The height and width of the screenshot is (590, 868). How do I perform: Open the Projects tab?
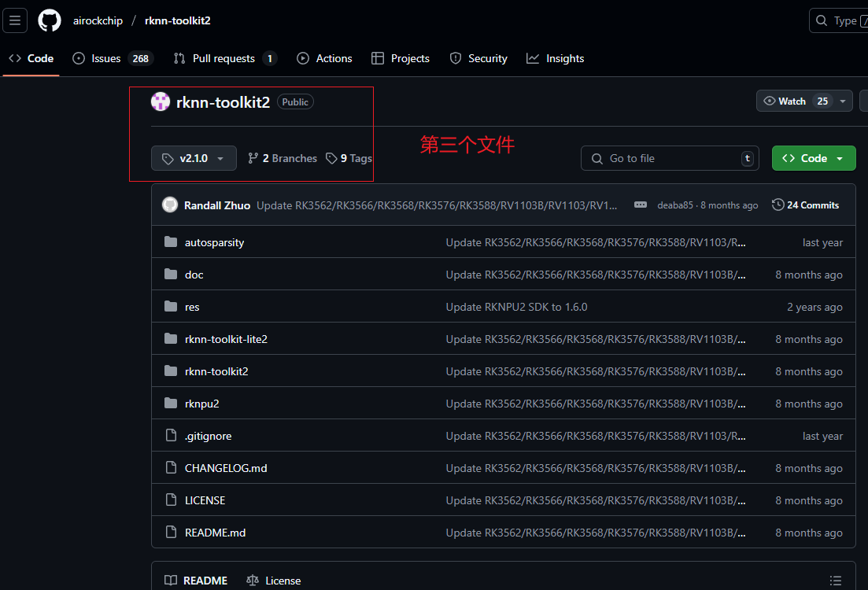401,58
